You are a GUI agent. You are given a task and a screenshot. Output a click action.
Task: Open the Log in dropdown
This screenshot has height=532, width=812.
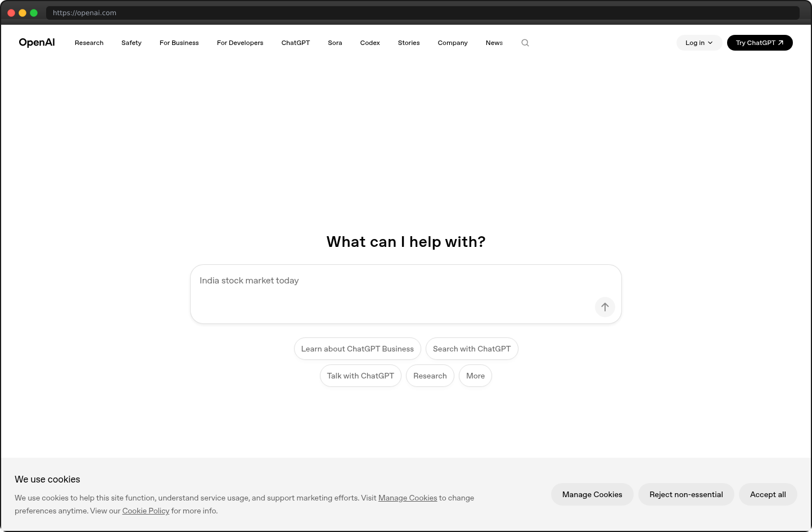(699, 42)
